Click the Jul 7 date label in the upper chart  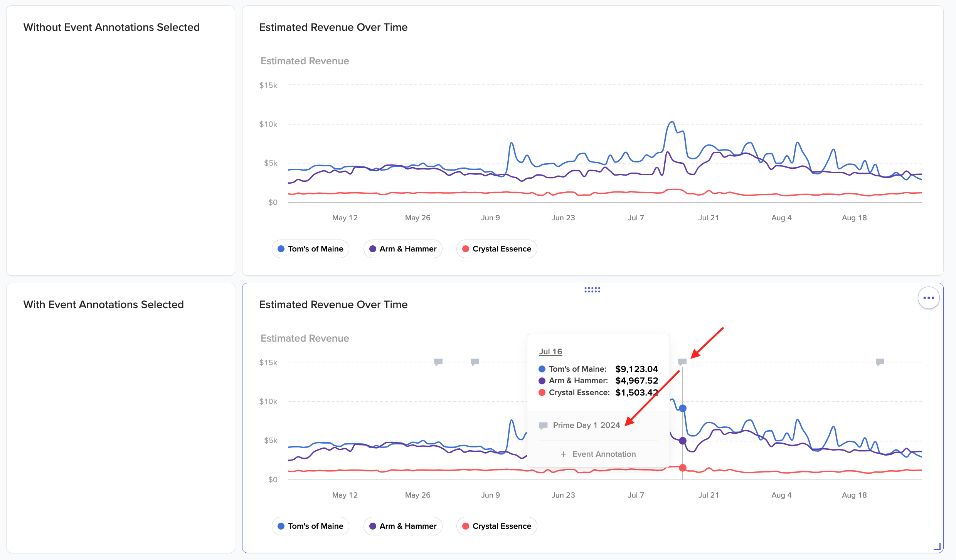(636, 218)
